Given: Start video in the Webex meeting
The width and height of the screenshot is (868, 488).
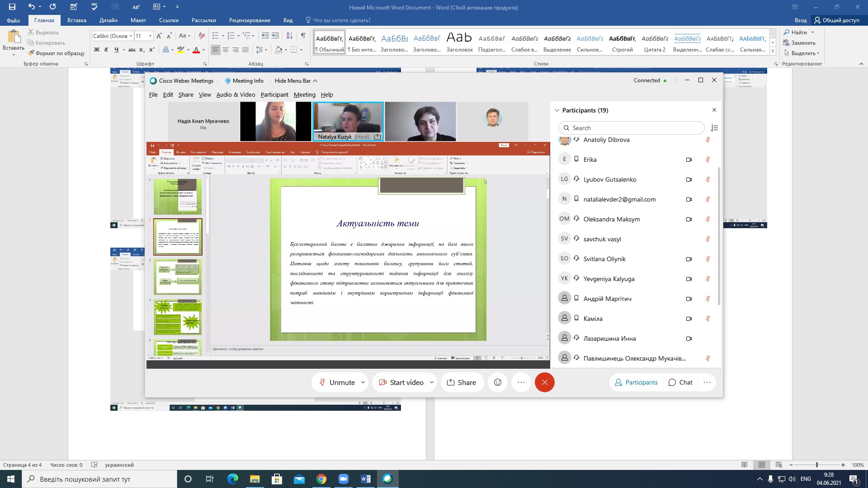Looking at the screenshot, I should (x=401, y=382).
